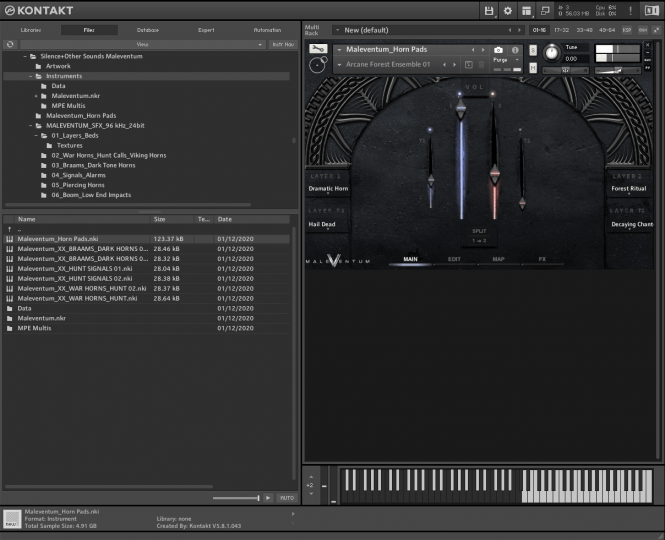Image resolution: width=665 pixels, height=540 pixels.
Task: Remove instrument with X button
Action: click(x=648, y=45)
